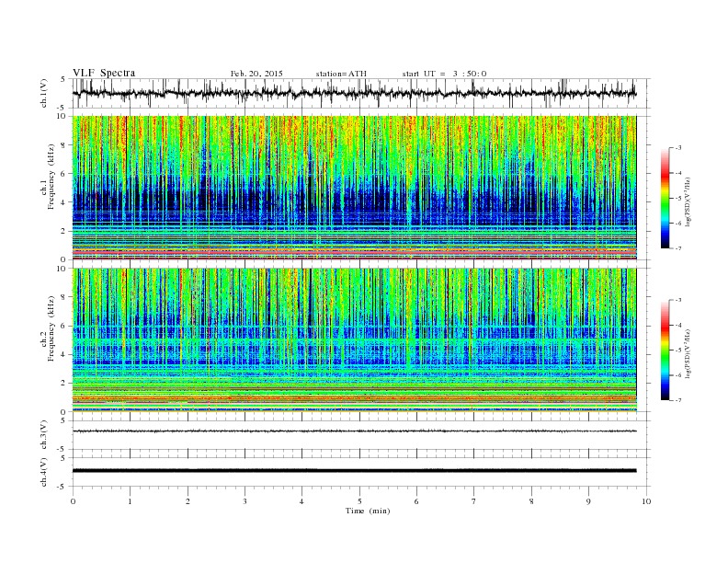The height and width of the screenshot is (563, 728).
Task: Click the "station=ATH" label
Action: click(x=341, y=74)
